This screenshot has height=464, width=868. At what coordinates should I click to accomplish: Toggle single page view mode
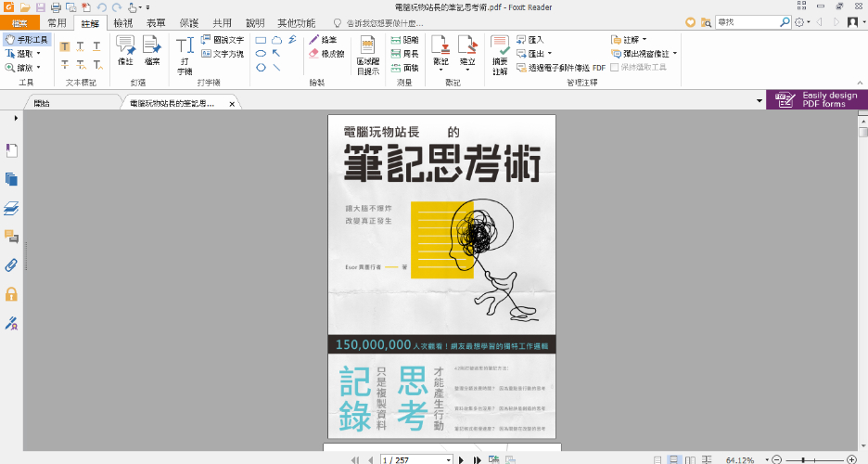(x=657, y=460)
